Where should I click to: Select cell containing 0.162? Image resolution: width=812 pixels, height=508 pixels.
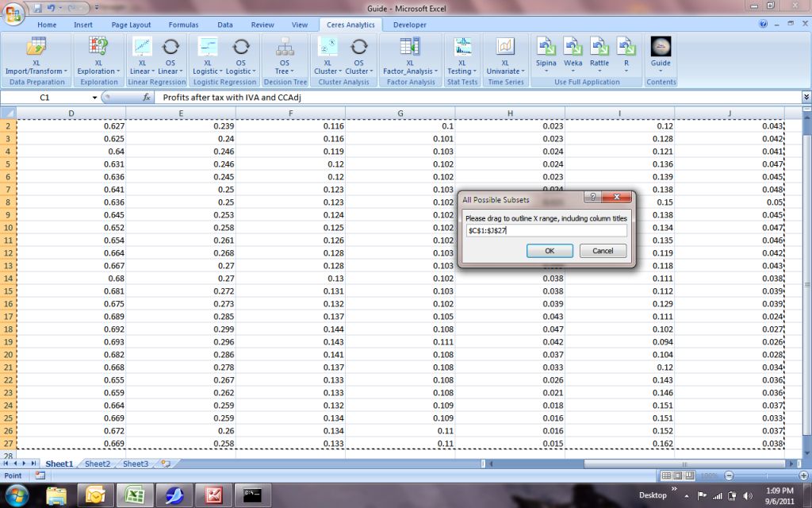tap(620, 443)
